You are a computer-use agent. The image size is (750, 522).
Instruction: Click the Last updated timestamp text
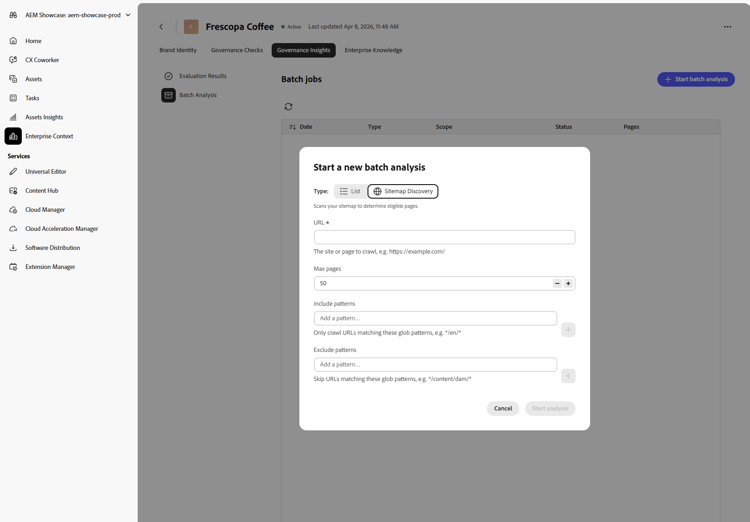(353, 27)
